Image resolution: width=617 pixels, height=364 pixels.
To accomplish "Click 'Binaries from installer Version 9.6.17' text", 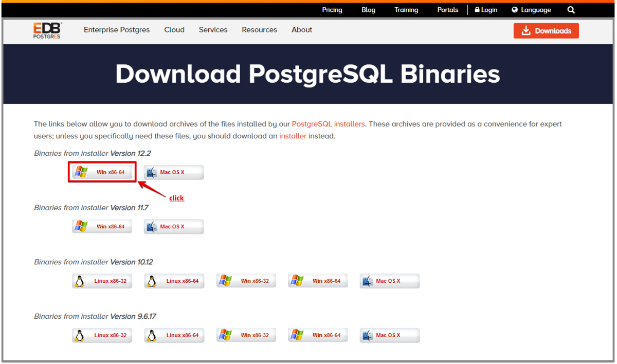I will [95, 316].
